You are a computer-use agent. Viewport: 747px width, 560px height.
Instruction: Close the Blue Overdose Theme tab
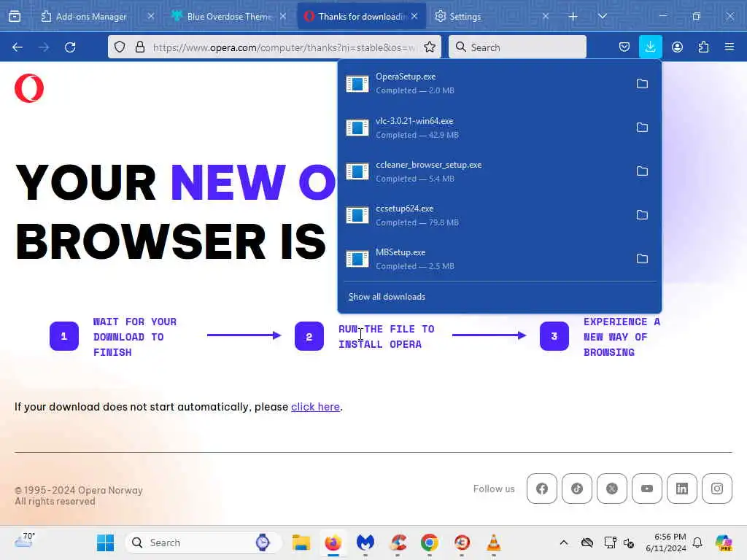point(283,16)
